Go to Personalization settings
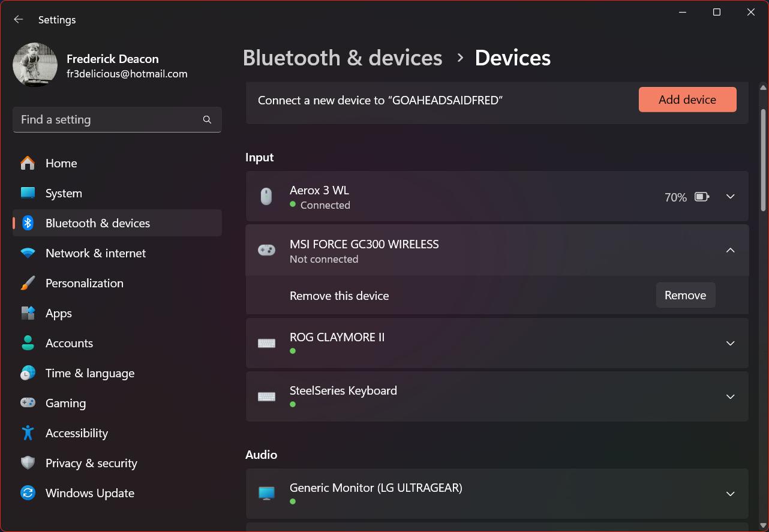The width and height of the screenshot is (769, 532). point(117,283)
